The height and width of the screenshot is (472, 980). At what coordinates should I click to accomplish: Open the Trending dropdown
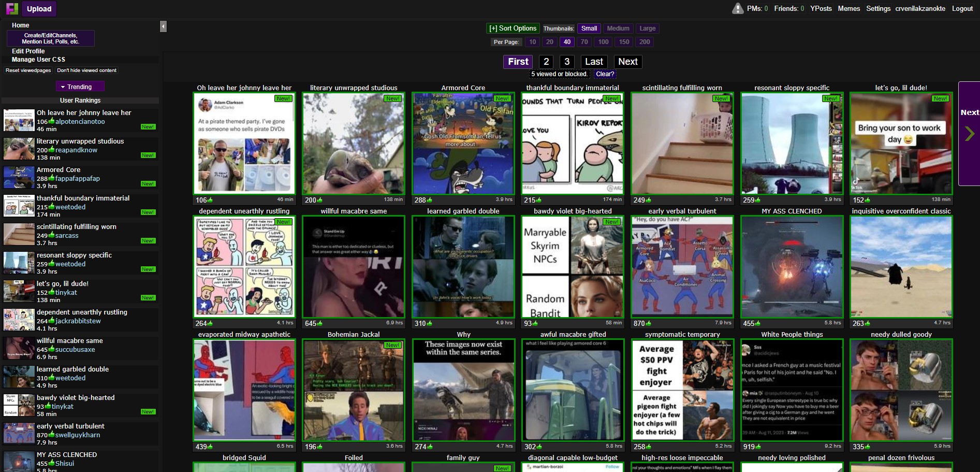tap(80, 87)
